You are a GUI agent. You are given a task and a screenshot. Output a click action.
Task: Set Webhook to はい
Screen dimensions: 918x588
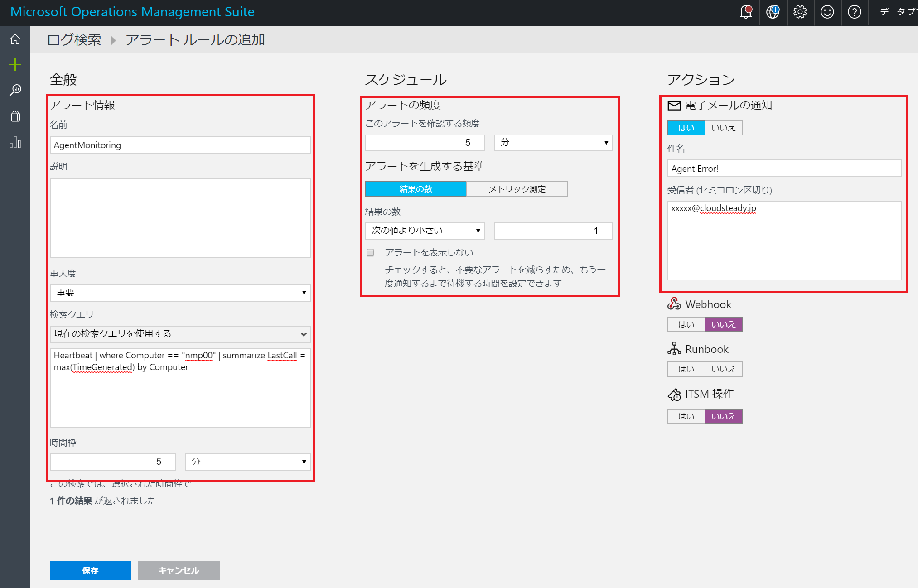tap(686, 324)
